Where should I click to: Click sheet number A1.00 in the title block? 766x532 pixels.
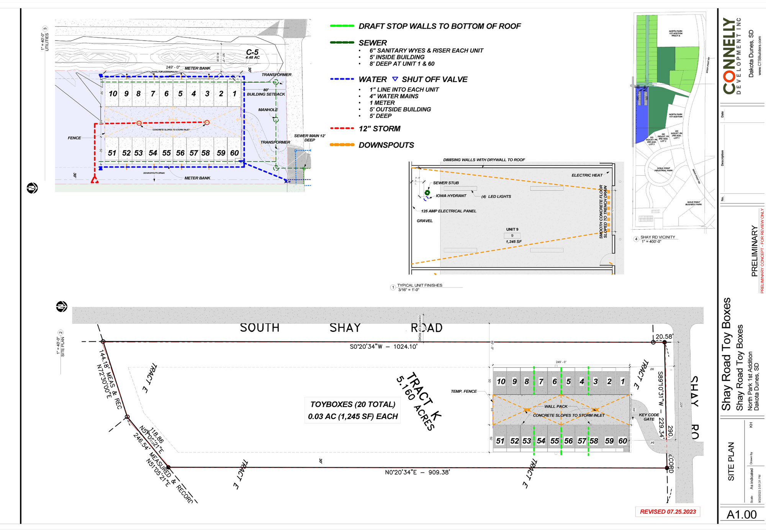click(741, 515)
